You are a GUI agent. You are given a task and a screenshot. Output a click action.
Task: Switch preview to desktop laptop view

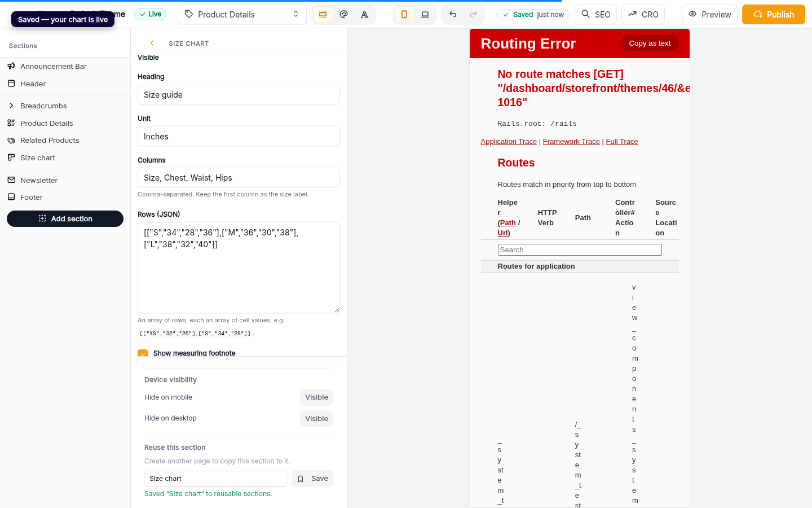point(425,15)
